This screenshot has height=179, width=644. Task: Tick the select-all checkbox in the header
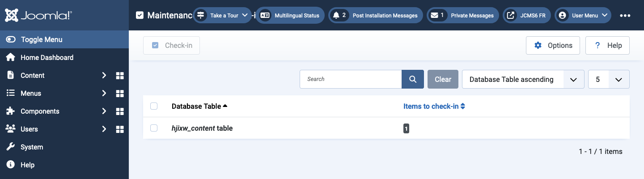click(154, 106)
